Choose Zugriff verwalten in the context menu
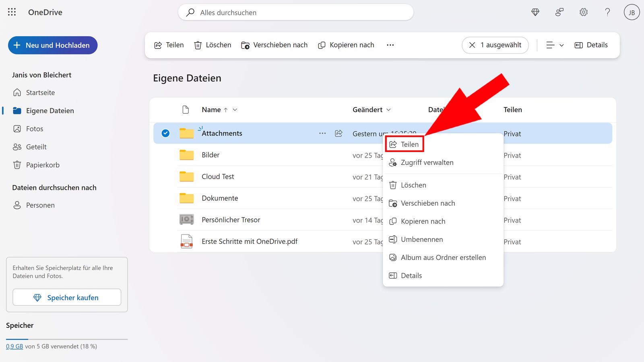The width and height of the screenshot is (644, 362). 427,162
